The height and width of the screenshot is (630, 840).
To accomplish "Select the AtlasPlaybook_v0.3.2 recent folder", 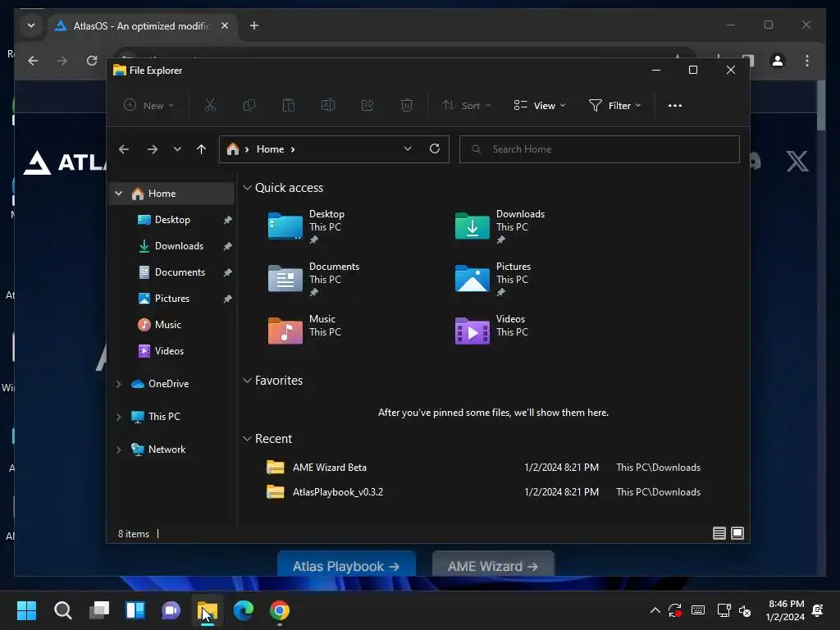I will pyautogui.click(x=482, y=492).
